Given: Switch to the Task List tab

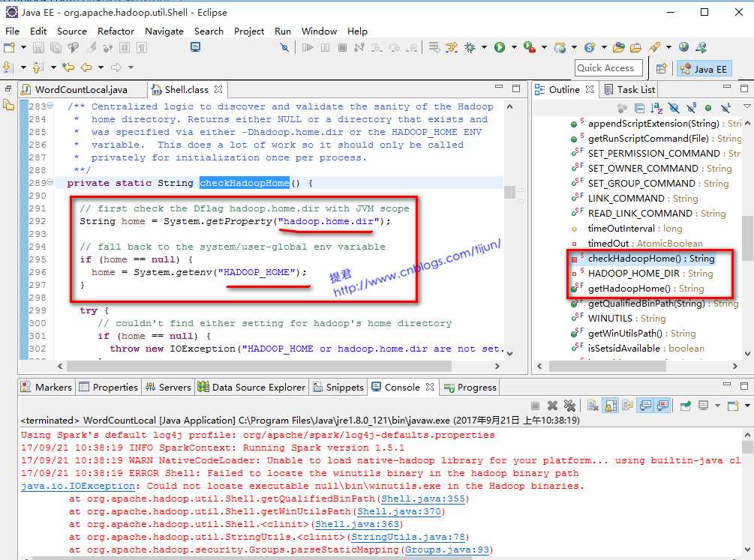Looking at the screenshot, I should tap(629, 89).
